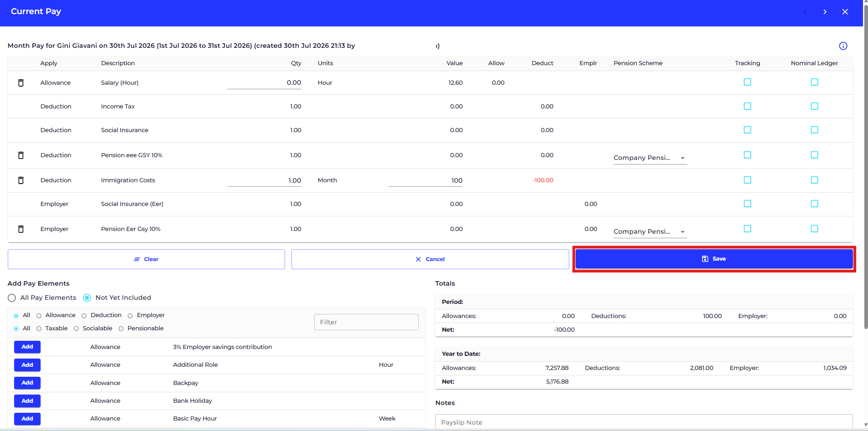Go to previous pay record arrow

[x=806, y=12]
